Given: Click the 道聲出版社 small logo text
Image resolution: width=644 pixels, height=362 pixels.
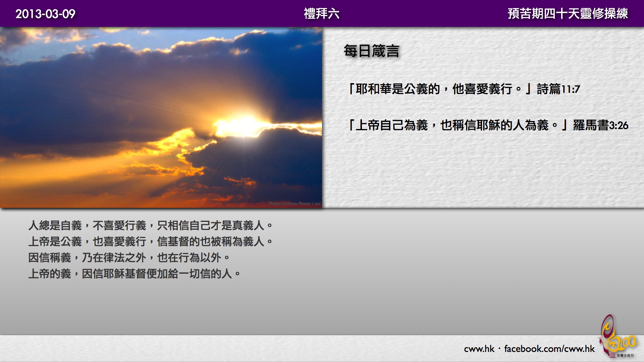Looking at the screenshot, I should pyautogui.click(x=625, y=355).
